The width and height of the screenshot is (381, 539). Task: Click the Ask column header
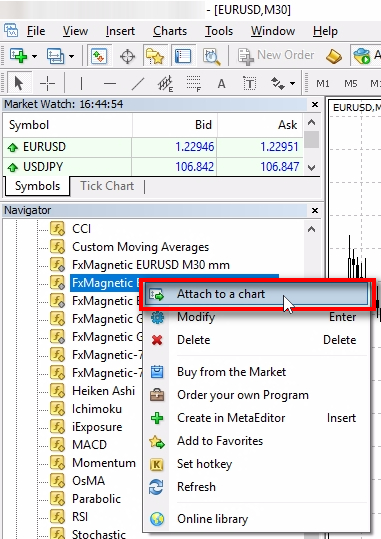(260, 125)
